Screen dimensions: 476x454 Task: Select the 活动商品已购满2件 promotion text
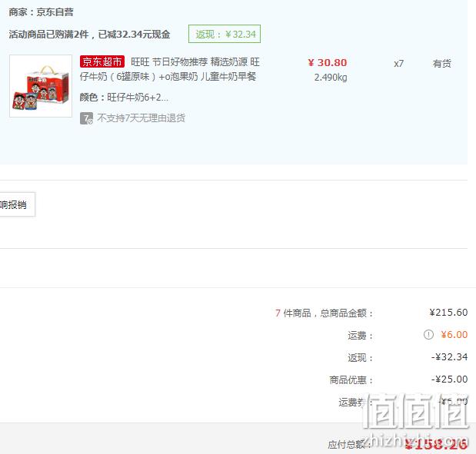(x=89, y=35)
